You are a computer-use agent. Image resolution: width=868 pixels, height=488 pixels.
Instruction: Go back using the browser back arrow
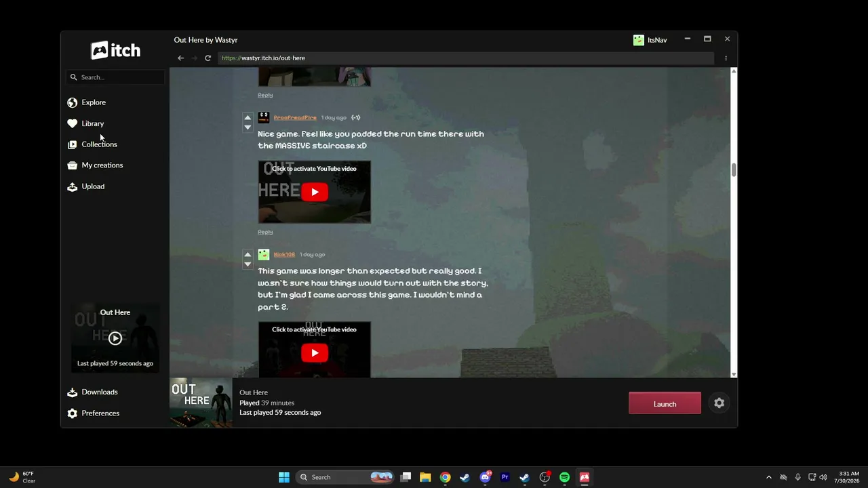180,58
